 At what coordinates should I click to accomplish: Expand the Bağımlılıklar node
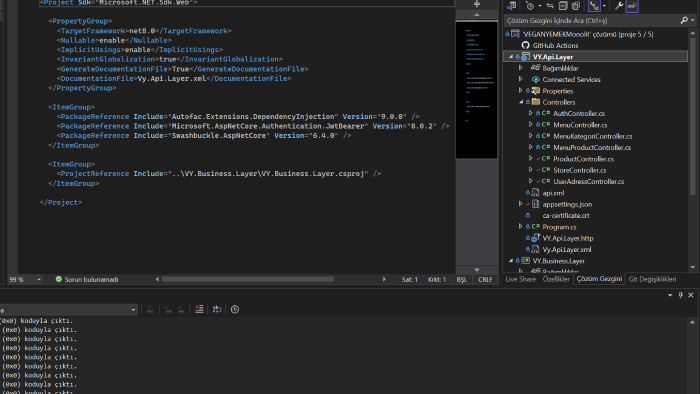(x=521, y=68)
